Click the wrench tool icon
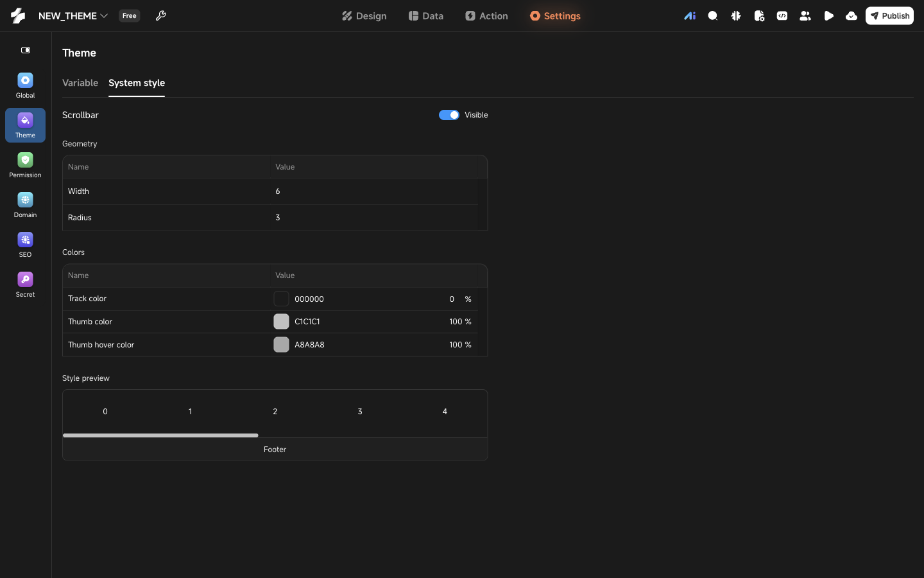924x578 pixels. (x=161, y=16)
